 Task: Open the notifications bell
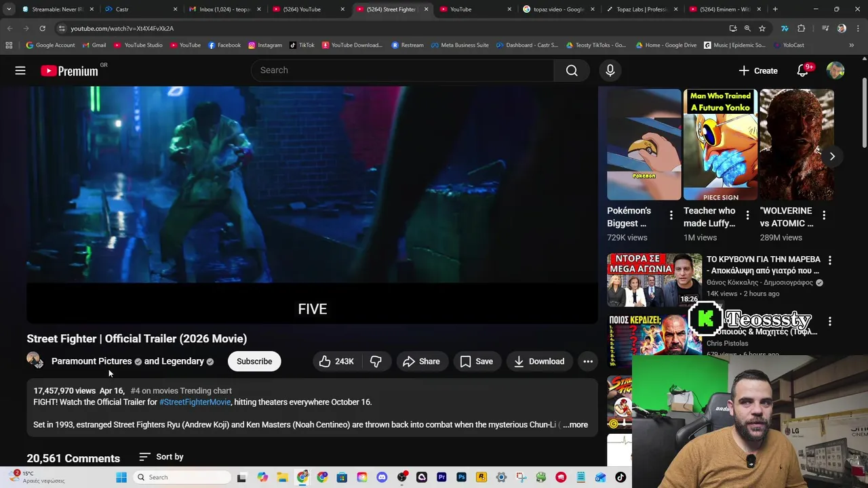802,70
